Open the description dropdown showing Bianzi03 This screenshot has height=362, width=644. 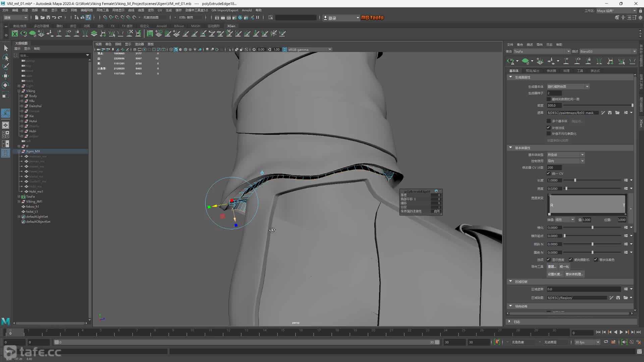[x=608, y=51]
